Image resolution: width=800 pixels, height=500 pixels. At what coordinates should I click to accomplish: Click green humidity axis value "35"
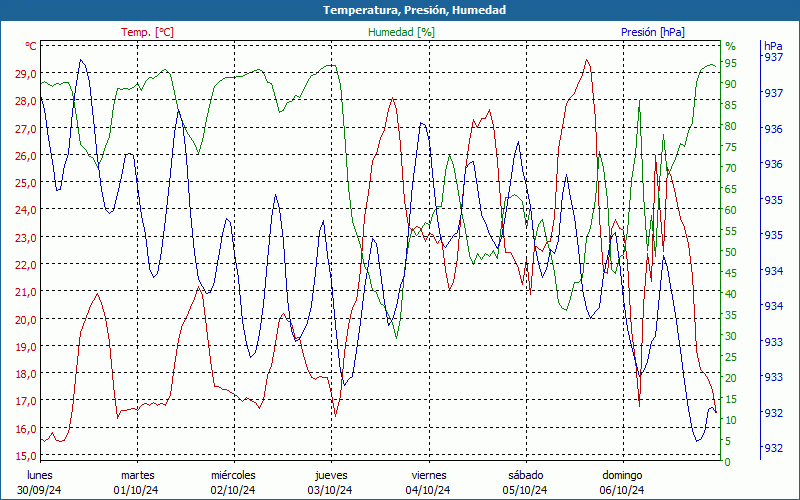pos(731,315)
